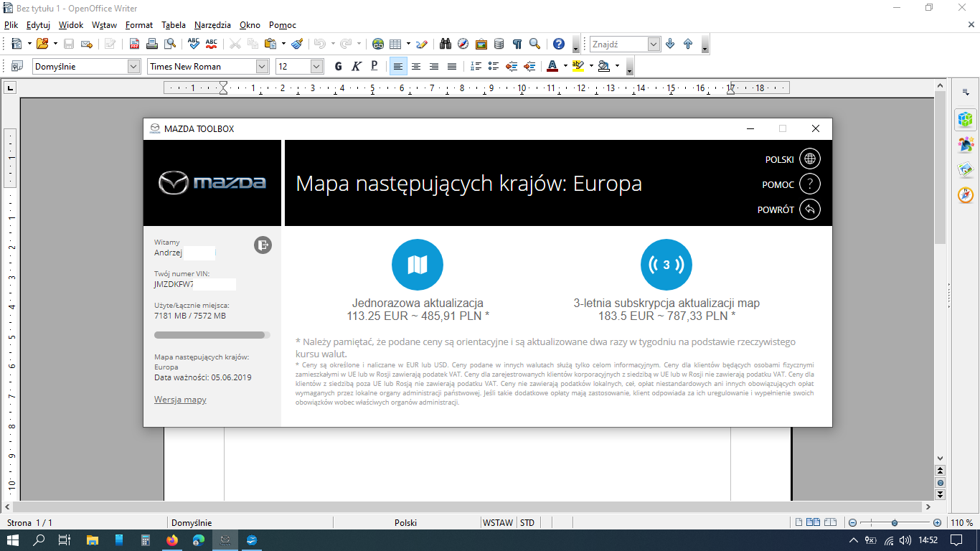
Task: Expand the Domyślnie paragraph style dropdown
Action: [133, 66]
